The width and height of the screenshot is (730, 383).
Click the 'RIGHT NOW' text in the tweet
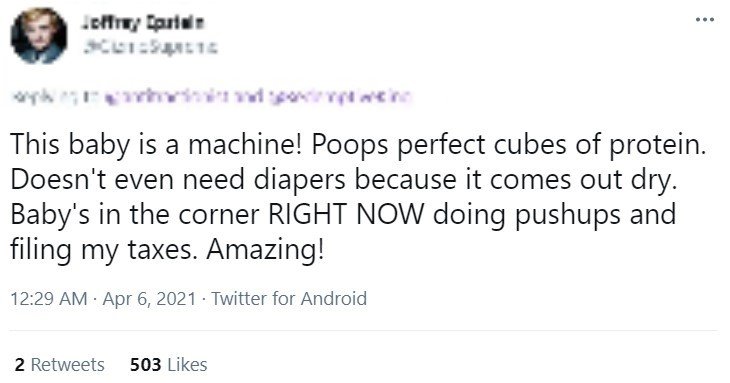pos(347,215)
